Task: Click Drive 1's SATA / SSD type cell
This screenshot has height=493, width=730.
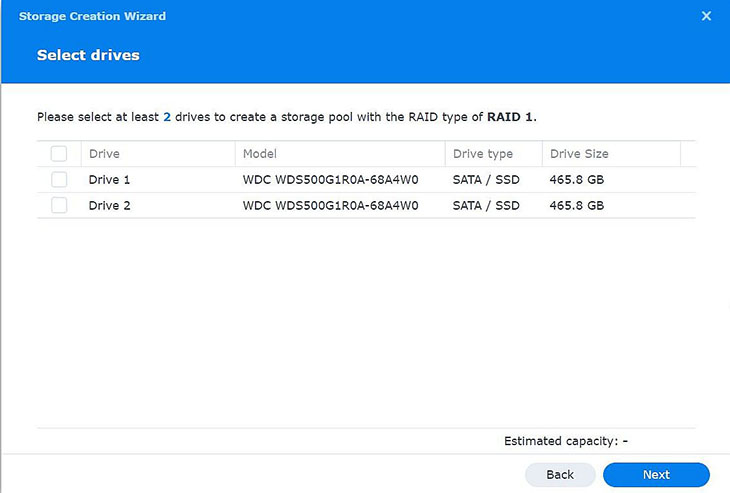Action: tap(486, 180)
